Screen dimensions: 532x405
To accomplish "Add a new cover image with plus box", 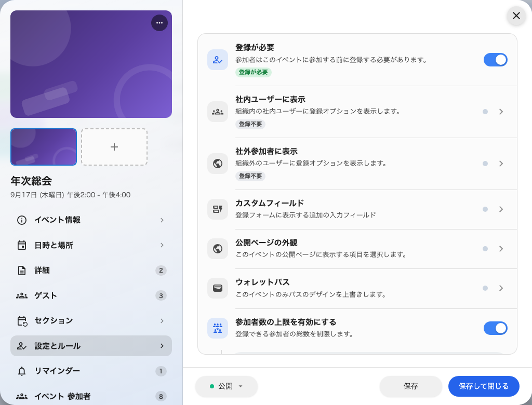I will 114,147.
